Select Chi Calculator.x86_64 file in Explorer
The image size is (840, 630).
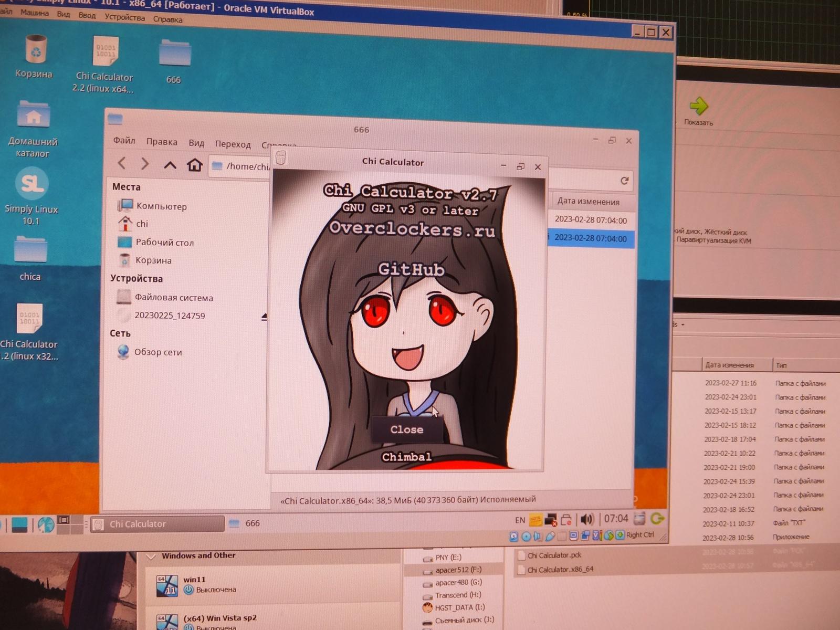555,569
